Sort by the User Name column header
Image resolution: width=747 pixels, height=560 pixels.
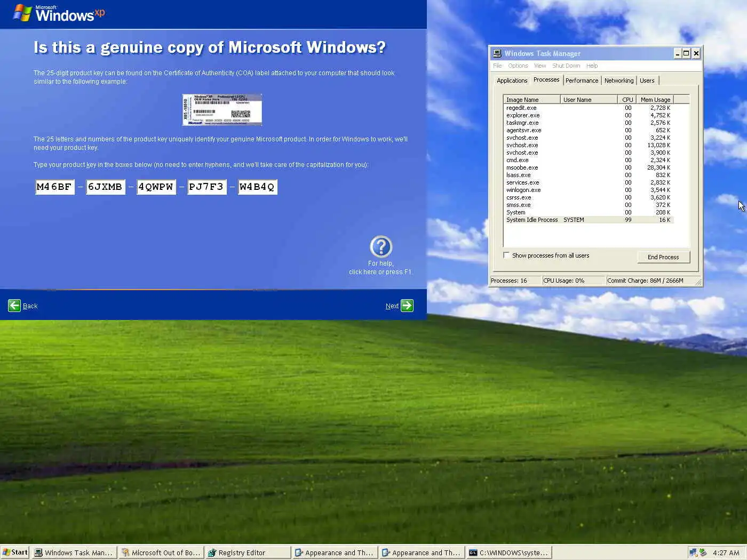[x=589, y=100]
